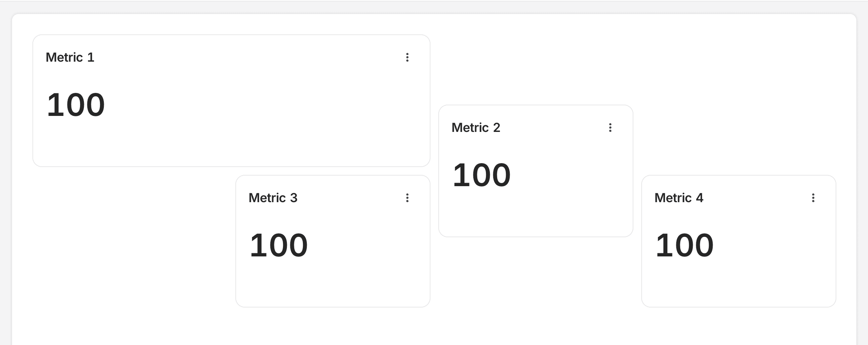Show more options for Metric 4
868x345 pixels.
click(x=813, y=198)
